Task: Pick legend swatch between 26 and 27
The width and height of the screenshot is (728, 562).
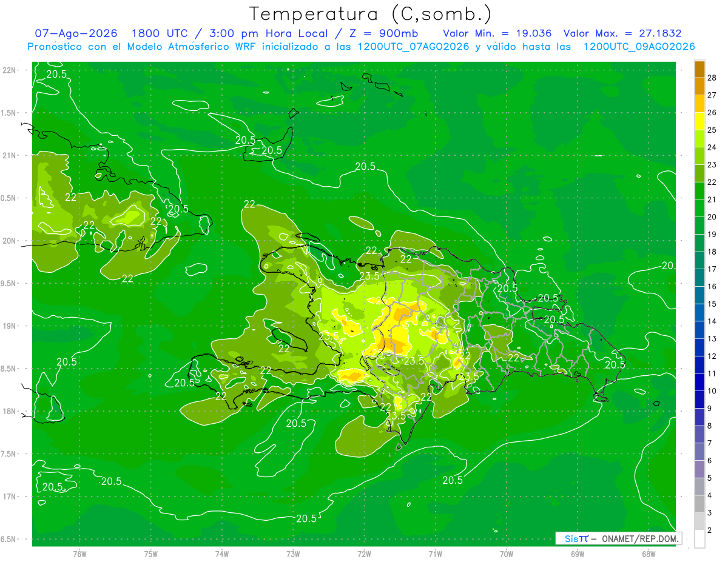Action: 699,104
